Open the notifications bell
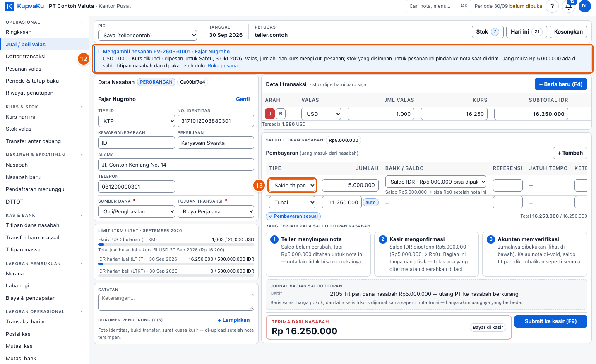The width and height of the screenshot is (596, 364). (x=569, y=6)
